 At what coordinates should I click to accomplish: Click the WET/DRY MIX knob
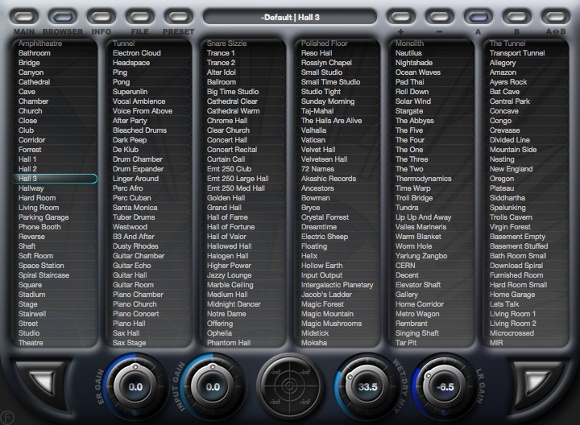[367, 387]
